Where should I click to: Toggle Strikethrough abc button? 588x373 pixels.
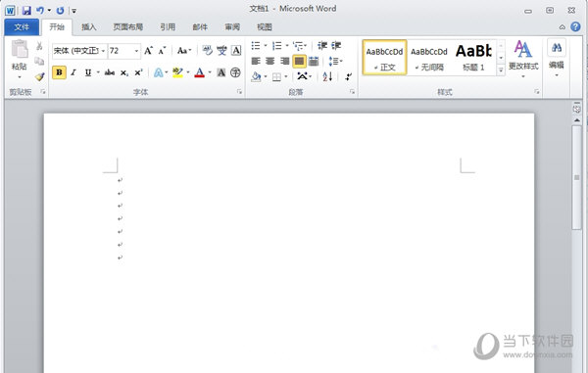[x=110, y=72]
